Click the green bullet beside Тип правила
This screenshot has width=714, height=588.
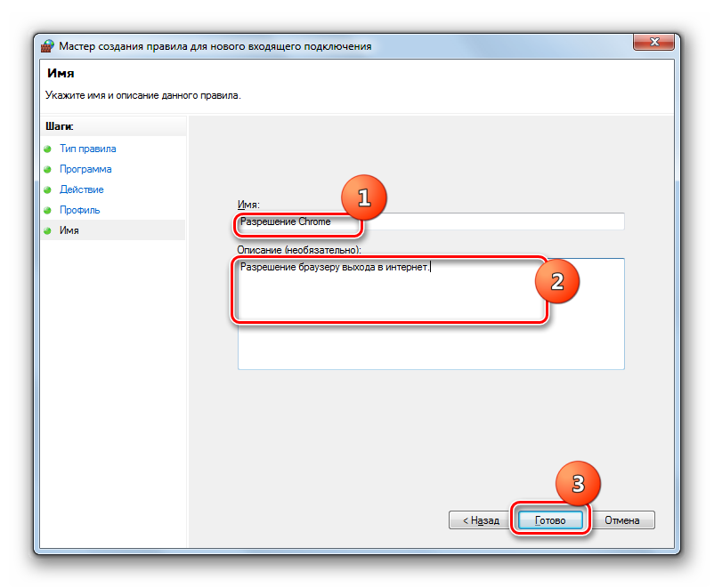47,149
